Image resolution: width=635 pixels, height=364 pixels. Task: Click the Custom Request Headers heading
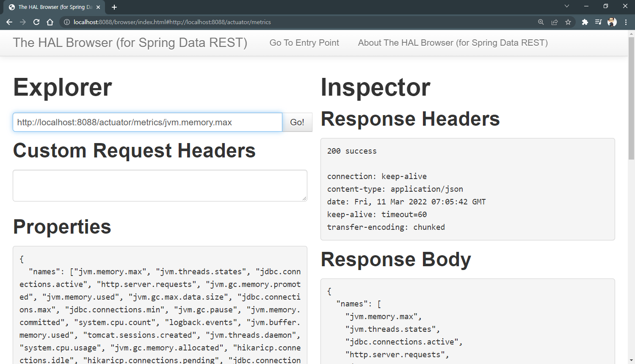click(x=134, y=151)
